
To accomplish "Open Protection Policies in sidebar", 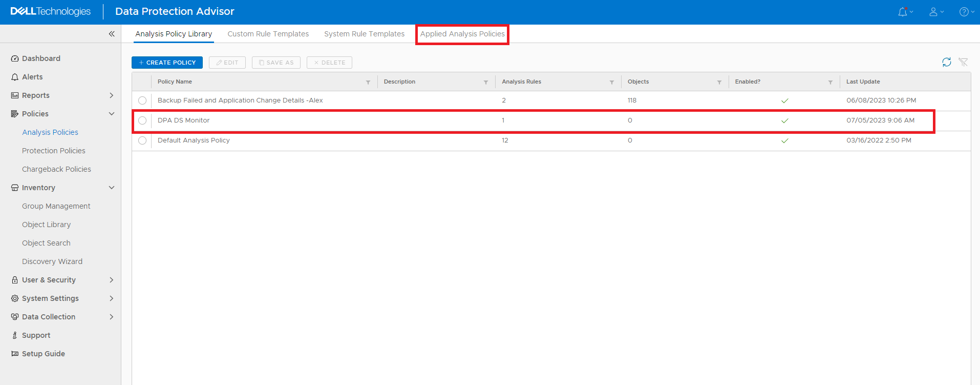I will (x=54, y=151).
